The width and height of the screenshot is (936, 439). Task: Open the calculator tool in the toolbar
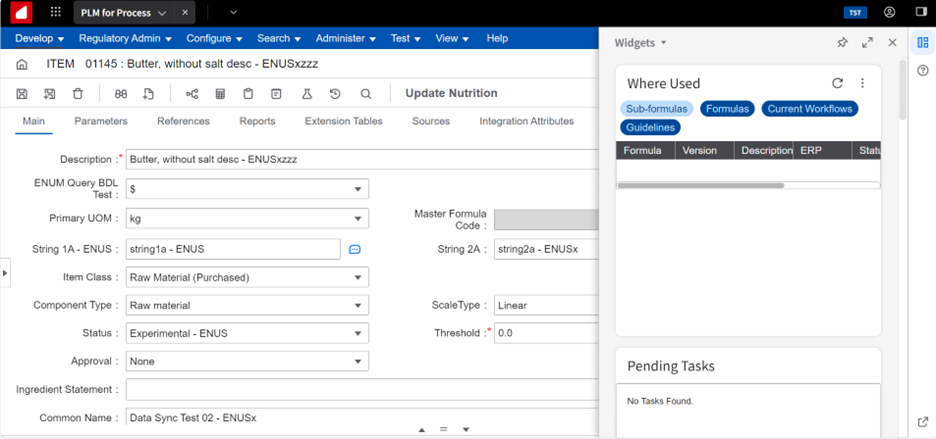coord(220,93)
